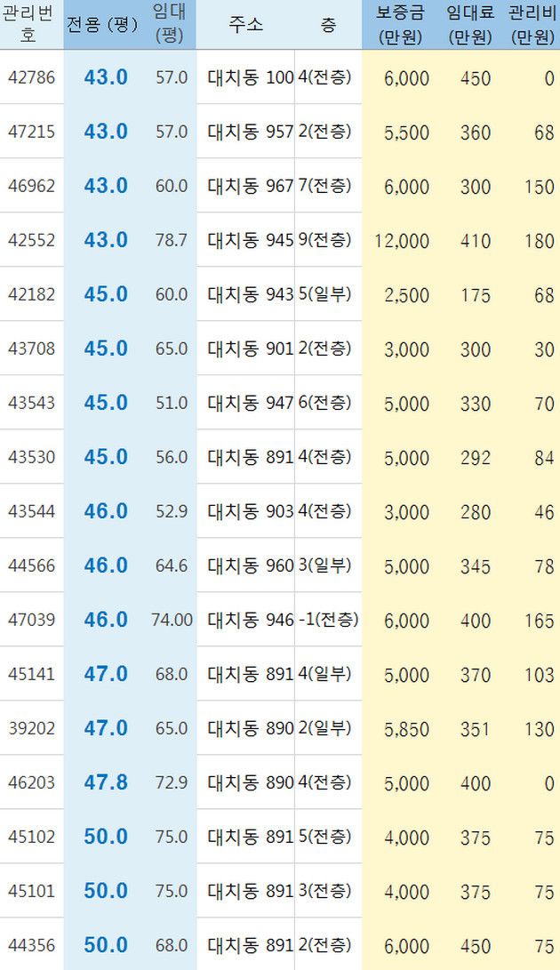This screenshot has height=970, width=560.
Task: Click lease area 64.6 in row 44566
Action: pyautogui.click(x=172, y=566)
